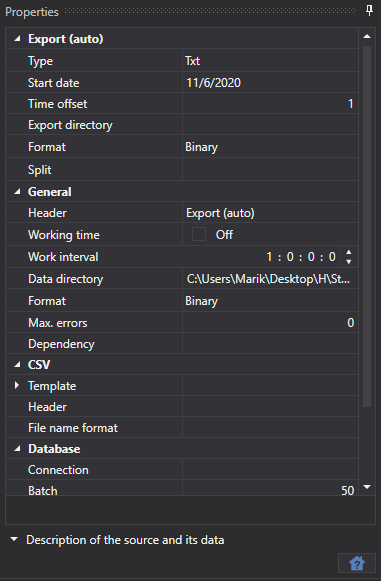This screenshot has height=581, width=381.
Task: Select the Start date property label
Action: pyautogui.click(x=54, y=83)
